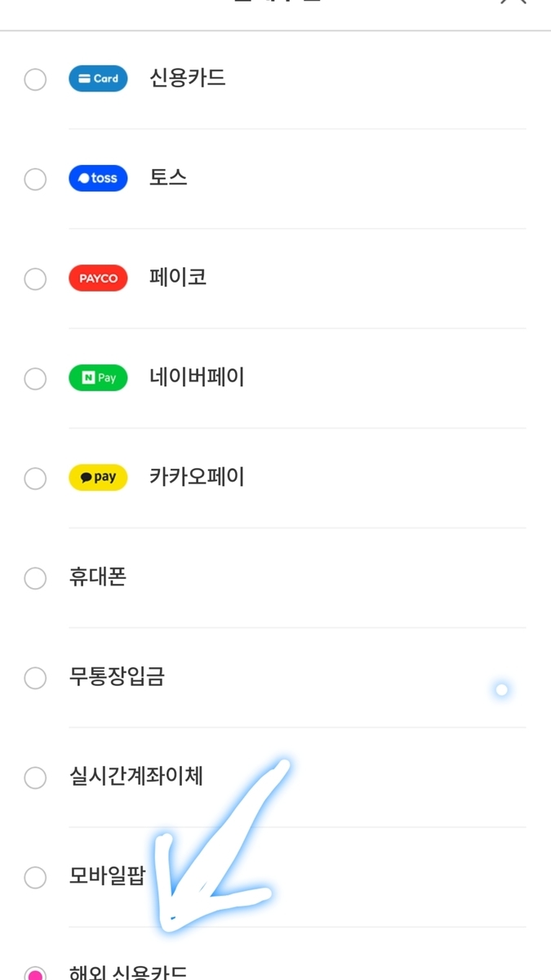Tap the blue Card badge icon

(x=98, y=78)
